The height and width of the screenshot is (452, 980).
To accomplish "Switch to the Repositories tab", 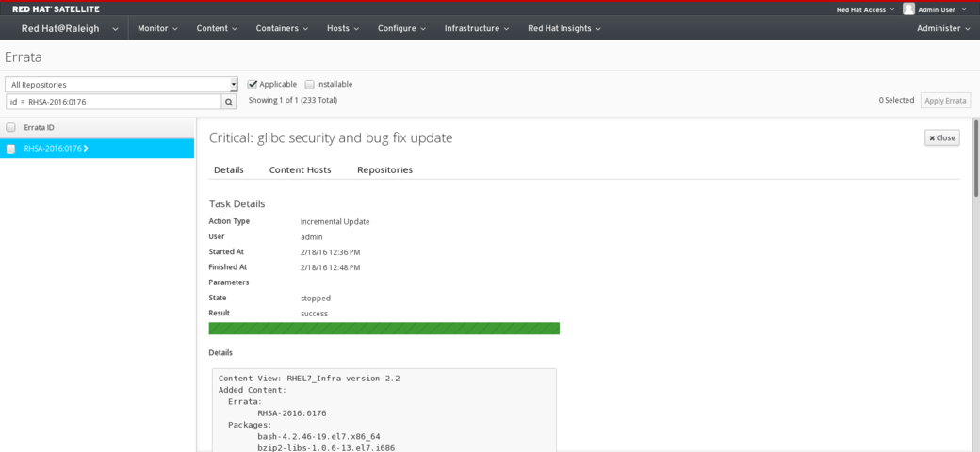I will click(385, 169).
